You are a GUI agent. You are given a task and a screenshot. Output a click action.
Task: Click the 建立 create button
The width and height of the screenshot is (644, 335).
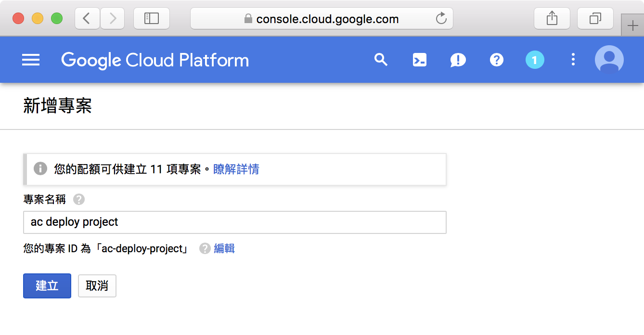pos(47,286)
